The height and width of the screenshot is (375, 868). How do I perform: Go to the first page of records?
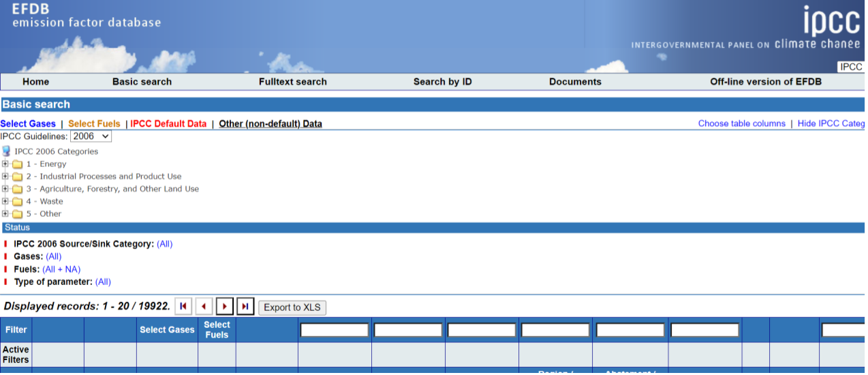pyautogui.click(x=183, y=307)
